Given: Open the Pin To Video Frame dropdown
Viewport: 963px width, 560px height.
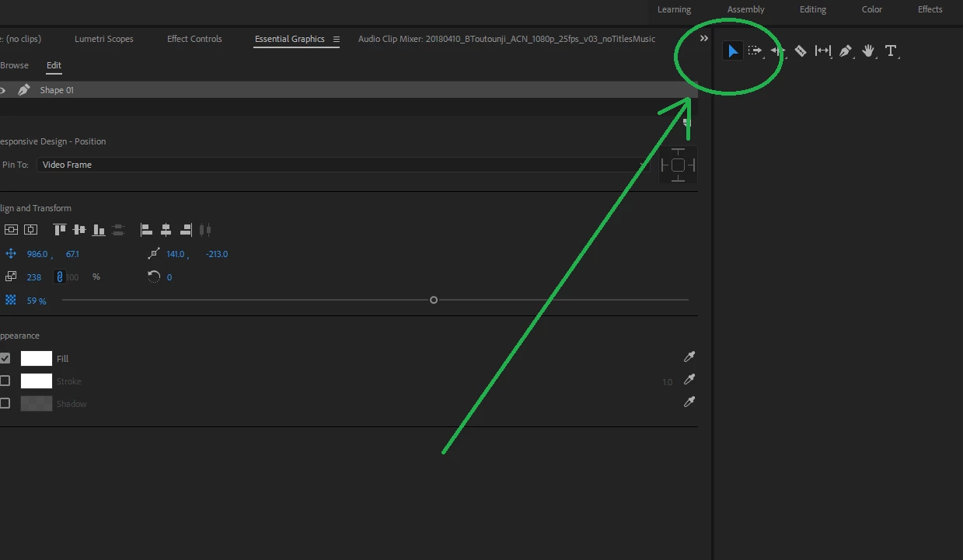Looking at the screenshot, I should [x=342, y=165].
